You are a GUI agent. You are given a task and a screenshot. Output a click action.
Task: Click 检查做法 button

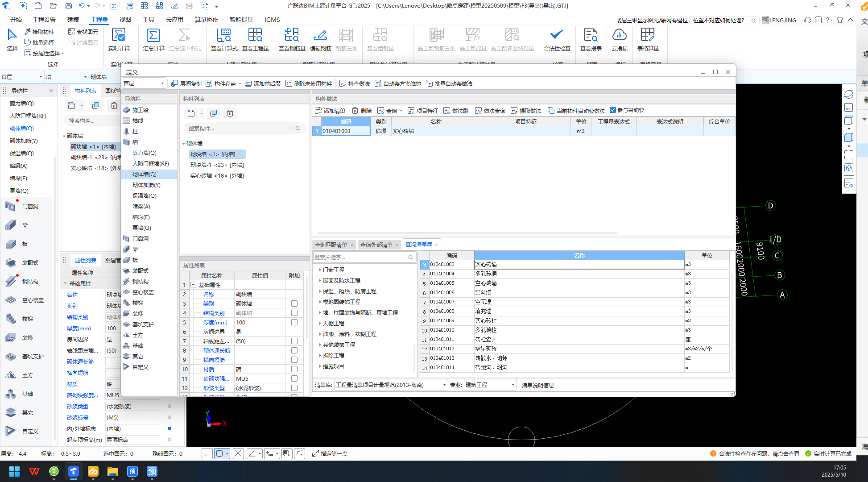tap(355, 83)
